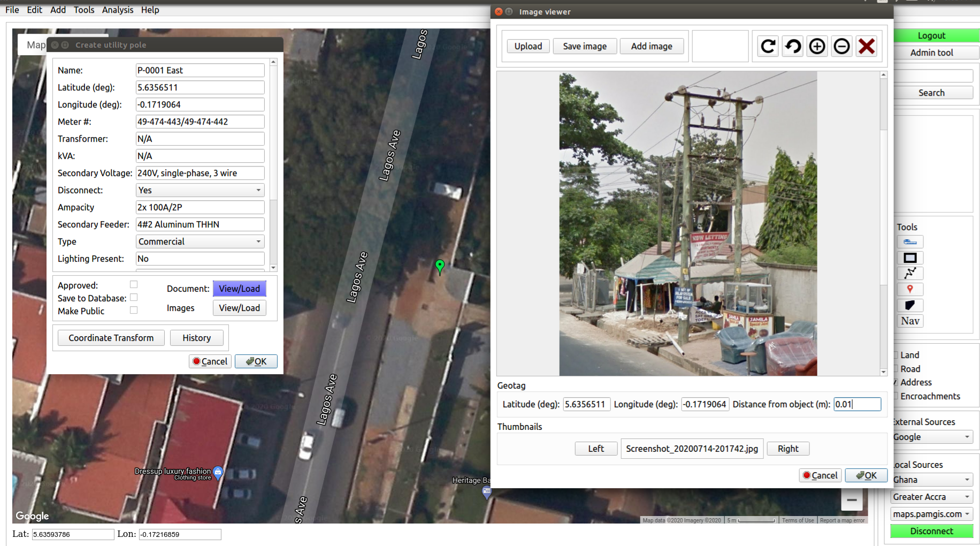Screen dimensions: 980x546
Task: Click OK in the Image viewer
Action: click(x=866, y=475)
